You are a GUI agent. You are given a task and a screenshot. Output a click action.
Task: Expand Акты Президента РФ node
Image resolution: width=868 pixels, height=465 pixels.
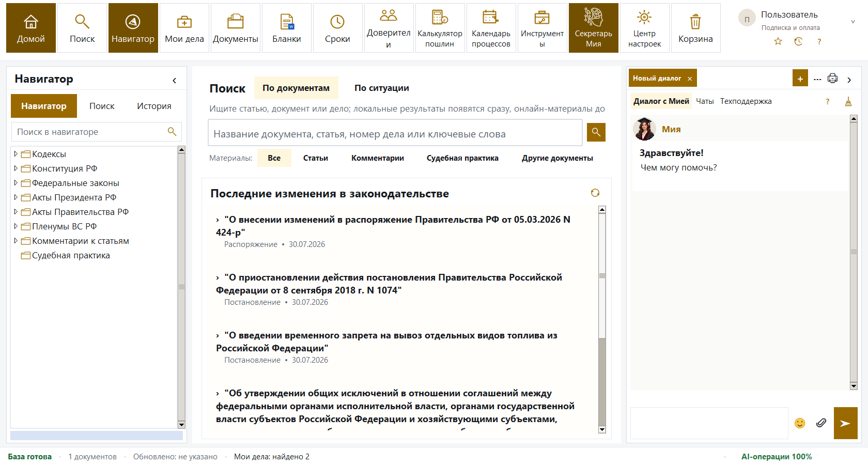coord(16,197)
